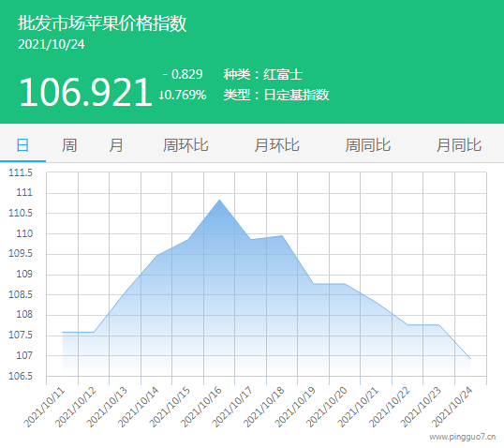Select the 2021/10/24 last data point

pyautogui.click(x=470, y=358)
